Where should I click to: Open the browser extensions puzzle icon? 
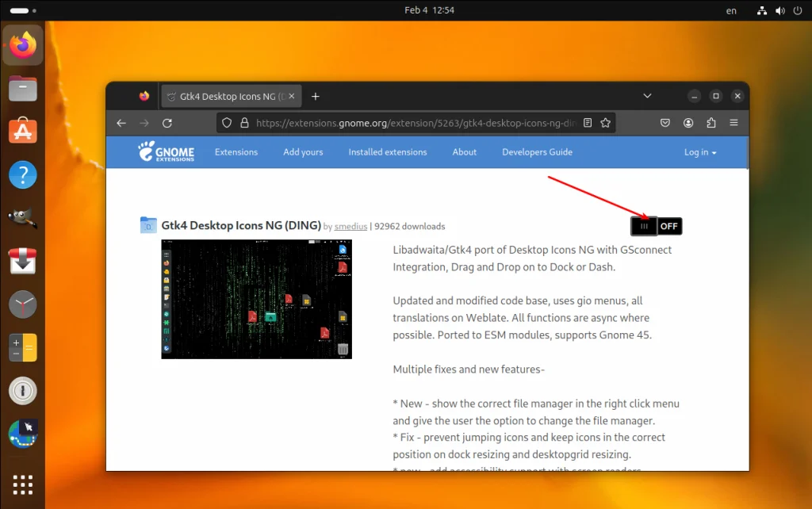(711, 123)
